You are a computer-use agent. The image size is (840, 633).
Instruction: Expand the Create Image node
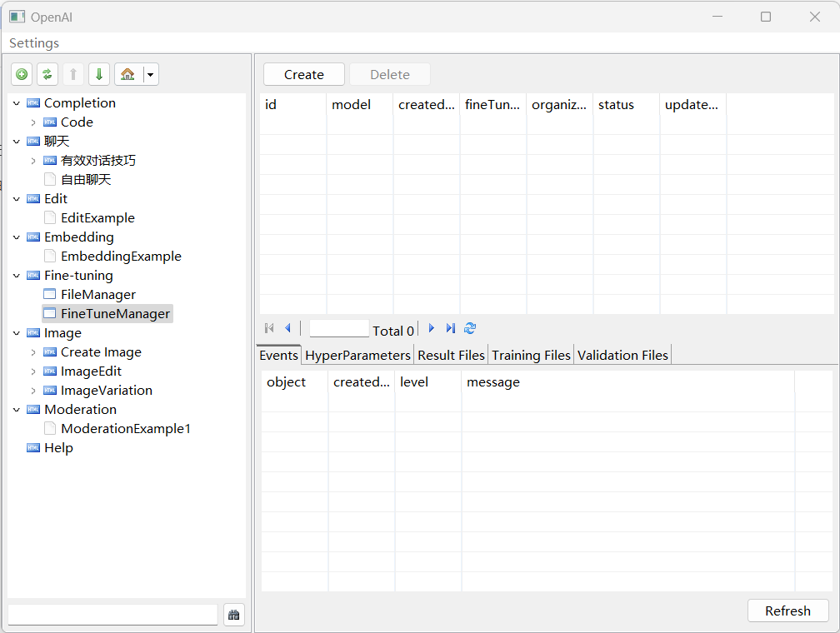pyautogui.click(x=33, y=351)
